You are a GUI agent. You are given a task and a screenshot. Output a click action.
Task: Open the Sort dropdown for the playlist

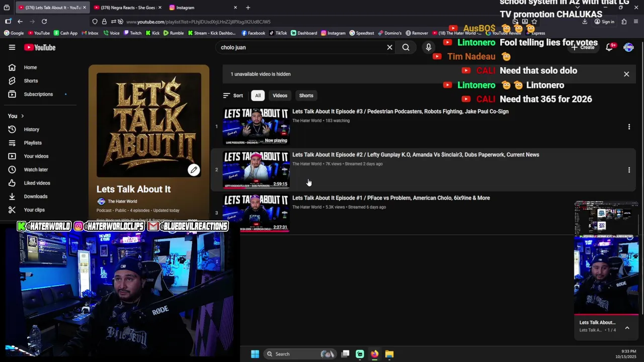[233, 96]
